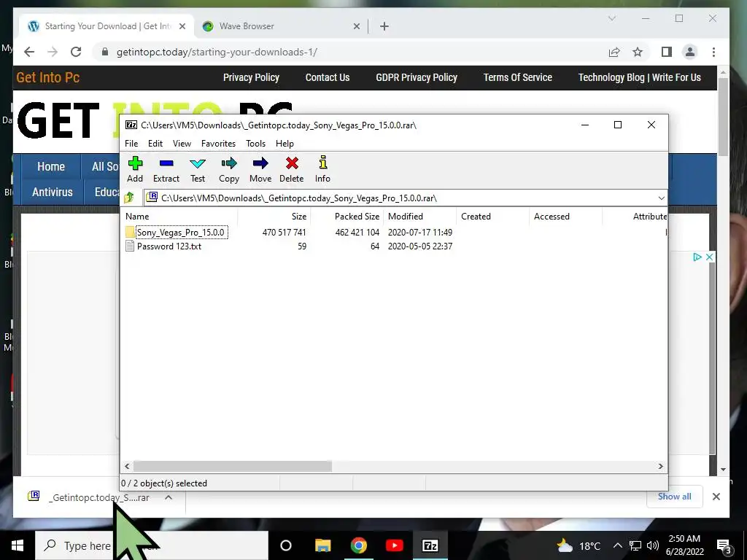Choose the Move toolbar icon
The image size is (747, 560).
click(x=260, y=163)
